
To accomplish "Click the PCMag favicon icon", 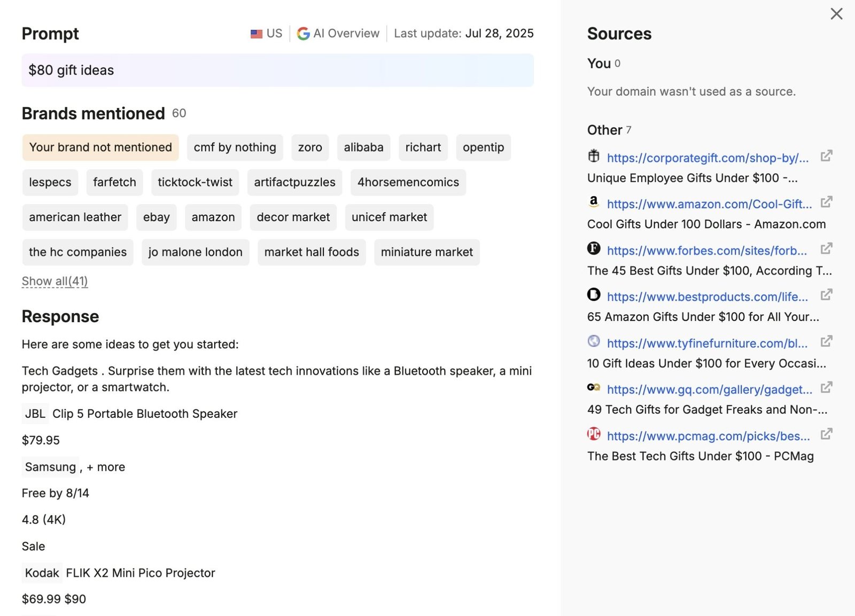I will 594,434.
